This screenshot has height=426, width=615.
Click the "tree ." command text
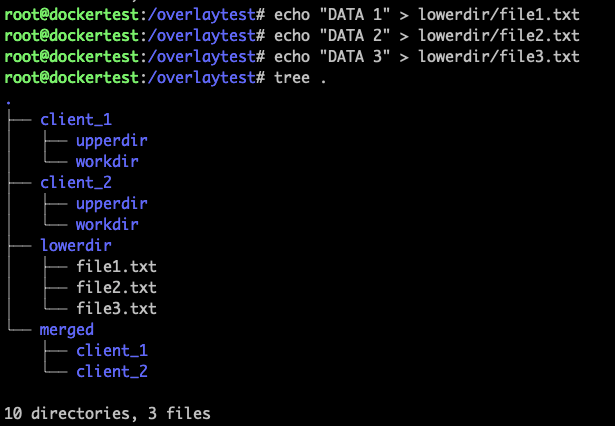coord(298,78)
